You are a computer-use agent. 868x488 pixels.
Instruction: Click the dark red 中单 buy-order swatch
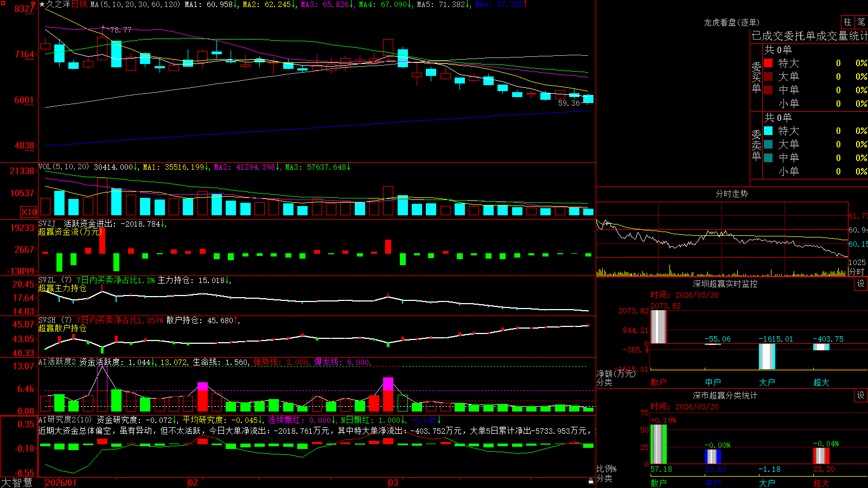click(x=768, y=89)
